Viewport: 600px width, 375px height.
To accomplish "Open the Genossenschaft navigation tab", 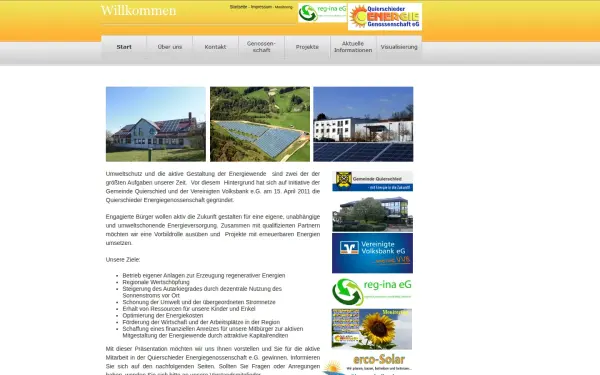I will pyautogui.click(x=261, y=47).
